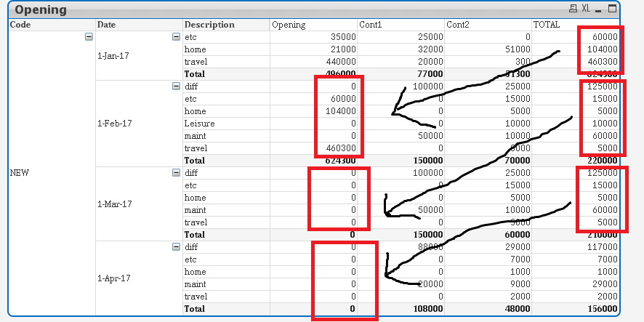Select home description under 1-Jan-17
The height and width of the screenshot is (322, 644).
[195, 49]
